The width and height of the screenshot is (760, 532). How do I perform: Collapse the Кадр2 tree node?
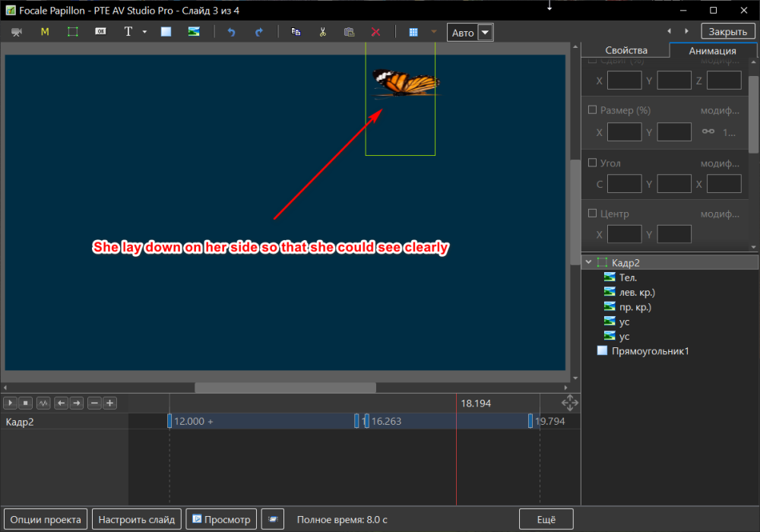click(589, 262)
